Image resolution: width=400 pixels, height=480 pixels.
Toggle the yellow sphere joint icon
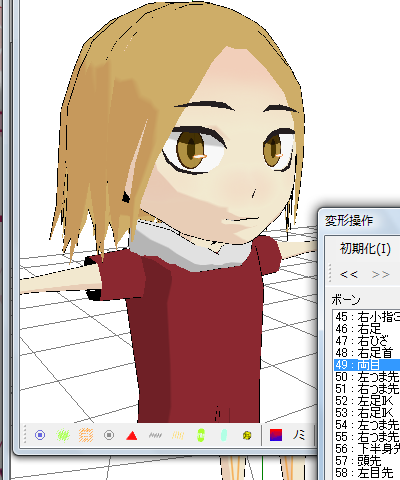[x=247, y=435]
